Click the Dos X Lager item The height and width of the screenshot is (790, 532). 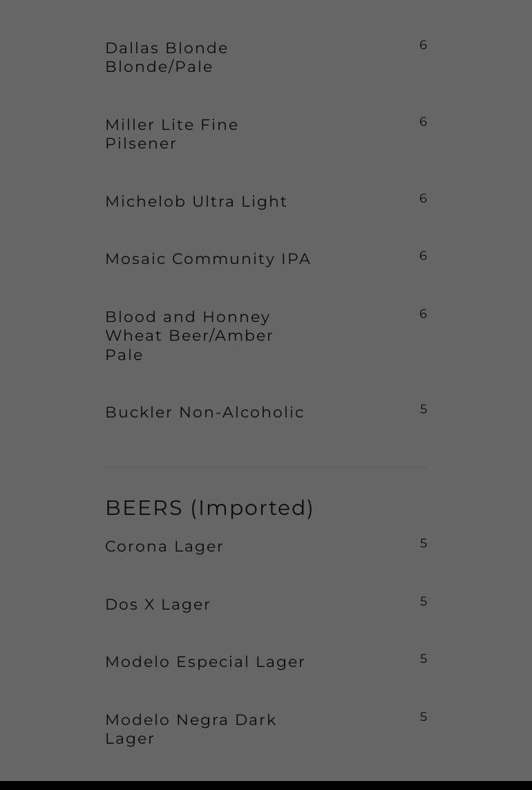158,605
